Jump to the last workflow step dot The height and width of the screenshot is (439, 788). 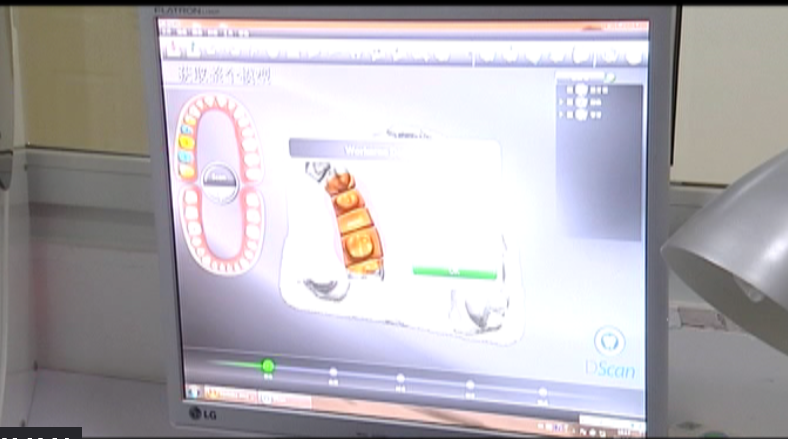(543, 391)
